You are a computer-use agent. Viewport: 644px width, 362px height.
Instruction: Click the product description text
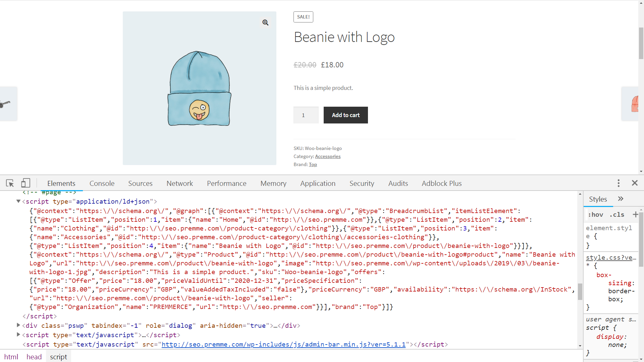coord(323,88)
